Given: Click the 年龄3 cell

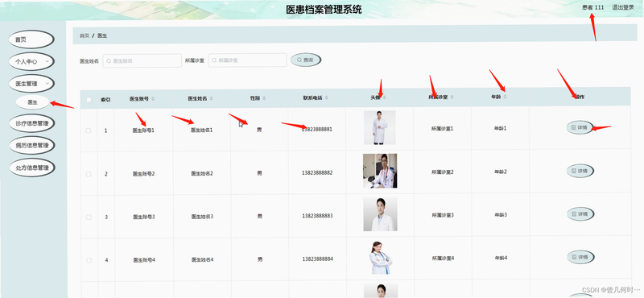Looking at the screenshot, I should coord(501,214).
